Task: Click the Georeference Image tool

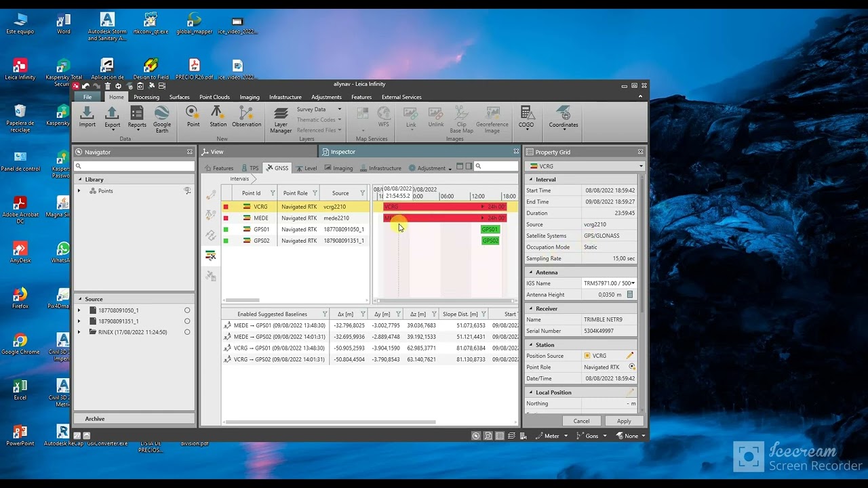Action: point(492,119)
